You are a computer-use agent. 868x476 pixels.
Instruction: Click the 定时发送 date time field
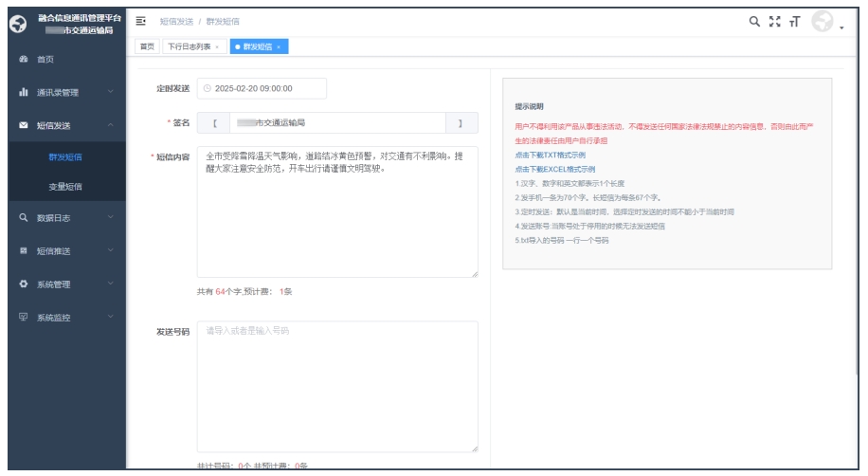(262, 88)
